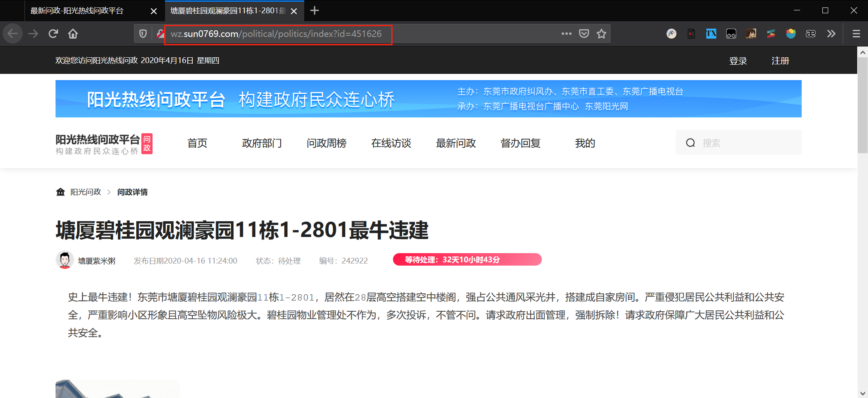
Task: Open the 首页 menu item
Action: click(x=197, y=143)
